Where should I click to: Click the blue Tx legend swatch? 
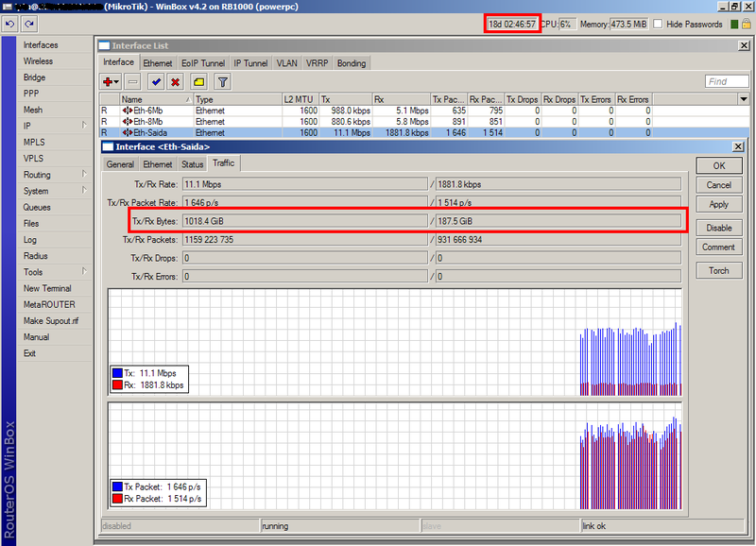pos(117,373)
